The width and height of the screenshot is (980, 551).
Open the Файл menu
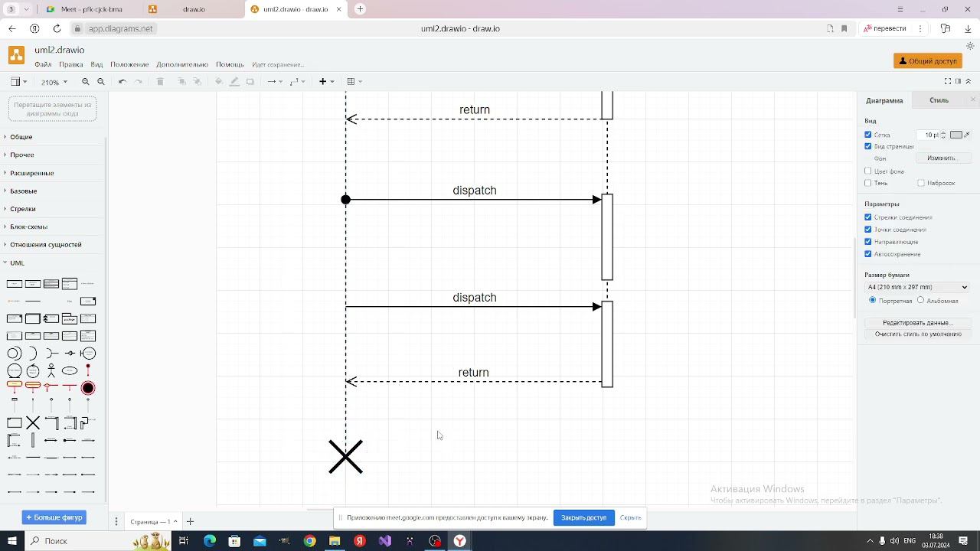(43, 64)
